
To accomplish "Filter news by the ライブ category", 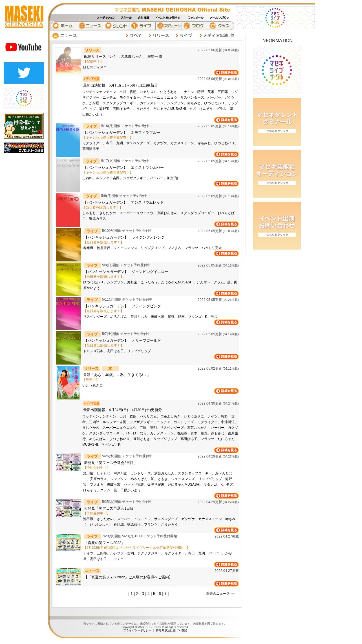I will click(x=184, y=35).
